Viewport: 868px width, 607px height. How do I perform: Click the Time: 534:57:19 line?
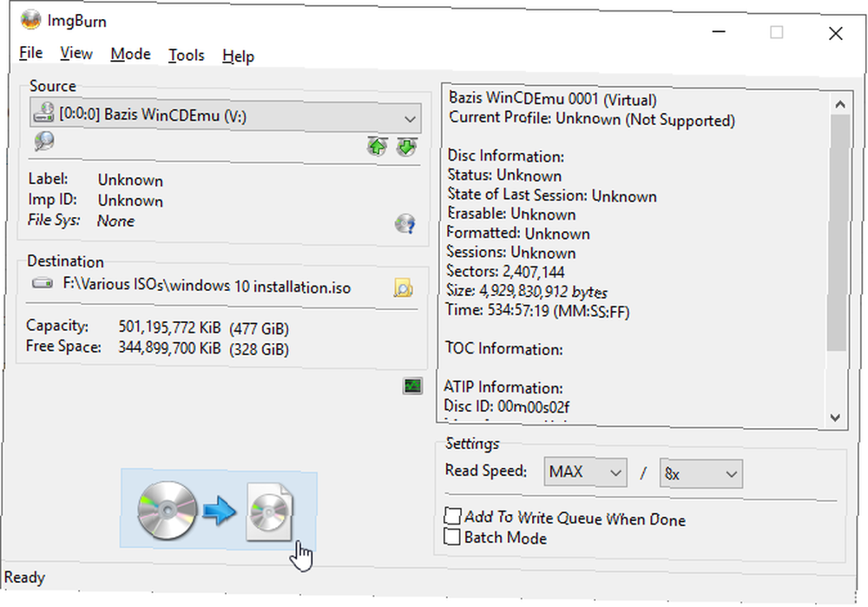pyautogui.click(x=537, y=311)
